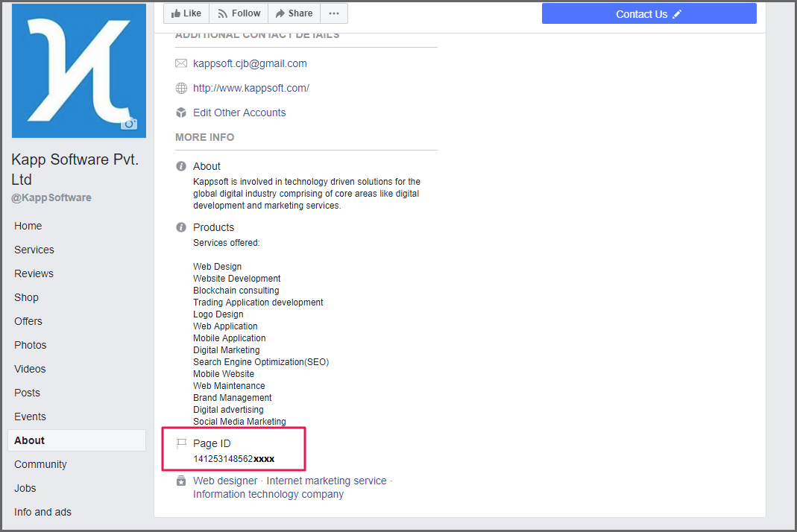
Task: Click the 'Digital advertising' service line
Action: tap(228, 410)
